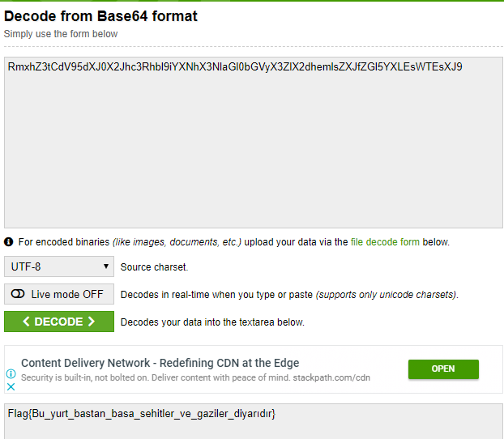The height and width of the screenshot is (439, 504).
Task: Open the UTF-8 source charset dropdown
Action: pos(59,266)
